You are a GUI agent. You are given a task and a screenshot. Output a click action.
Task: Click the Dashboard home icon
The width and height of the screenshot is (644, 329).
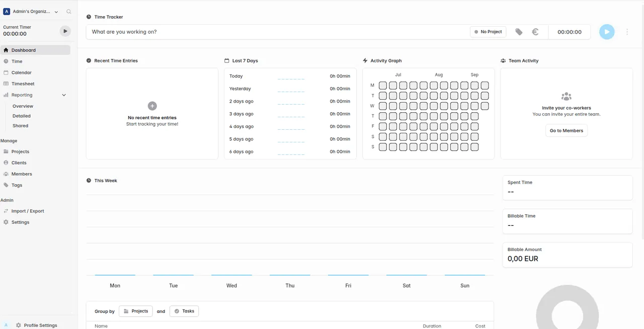pyautogui.click(x=6, y=50)
